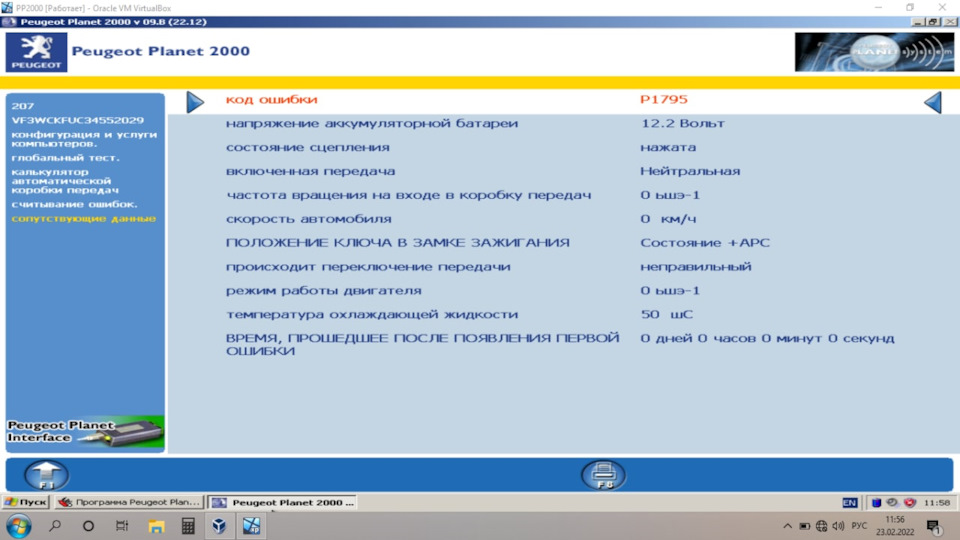This screenshot has width=960, height=540.
Task: Open the Windows Start orb on host taskbar
Action: (x=18, y=526)
